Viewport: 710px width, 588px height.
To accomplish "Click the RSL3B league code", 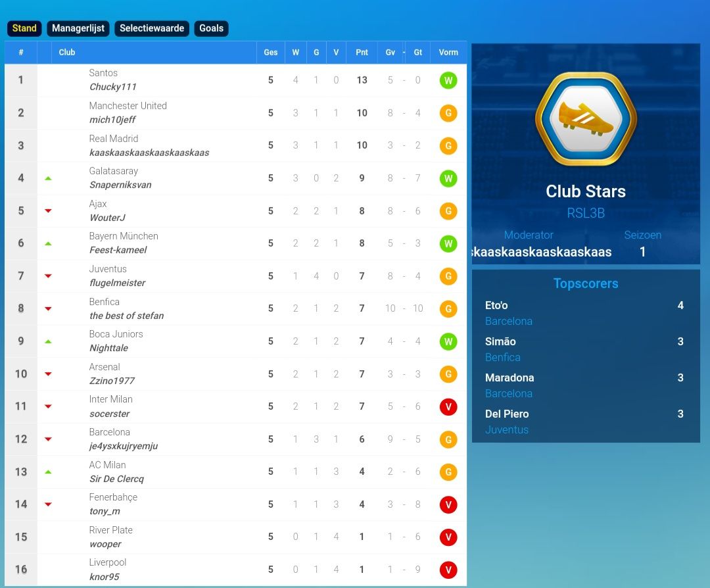I will coord(586,213).
